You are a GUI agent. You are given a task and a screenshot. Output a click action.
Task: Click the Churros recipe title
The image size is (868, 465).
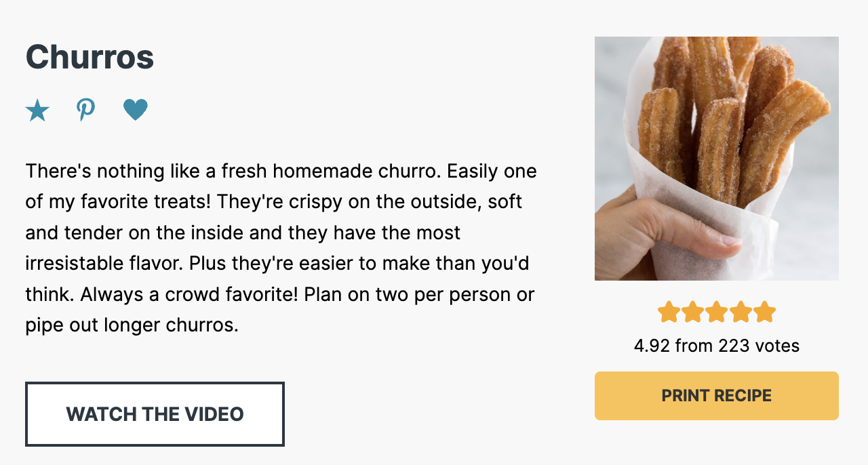pos(90,57)
